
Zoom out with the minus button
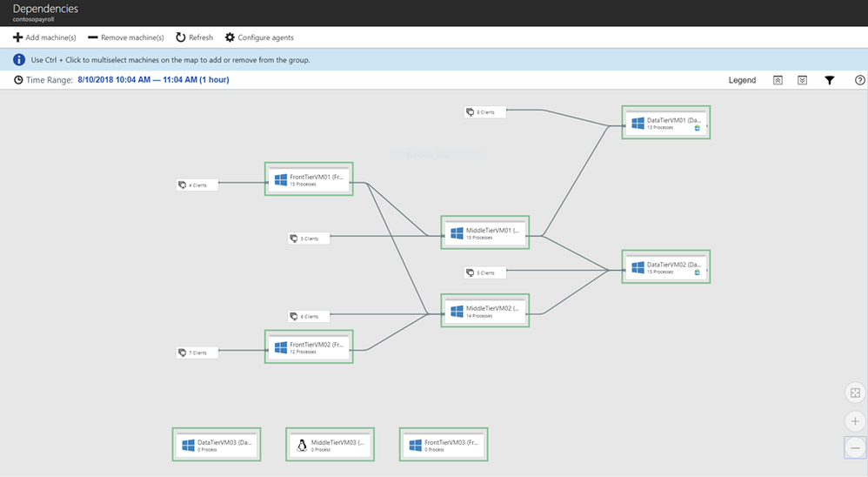coord(855,447)
